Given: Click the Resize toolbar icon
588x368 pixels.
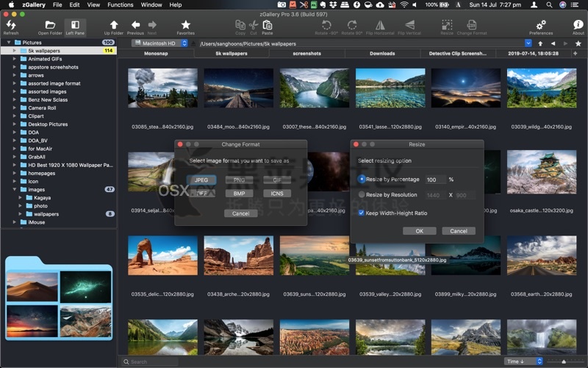Looking at the screenshot, I should 447,25.
